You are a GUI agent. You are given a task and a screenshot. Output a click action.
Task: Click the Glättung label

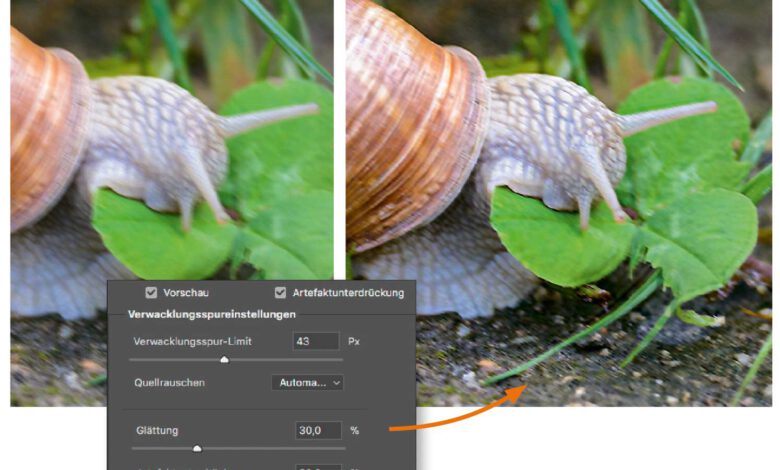pos(157,430)
